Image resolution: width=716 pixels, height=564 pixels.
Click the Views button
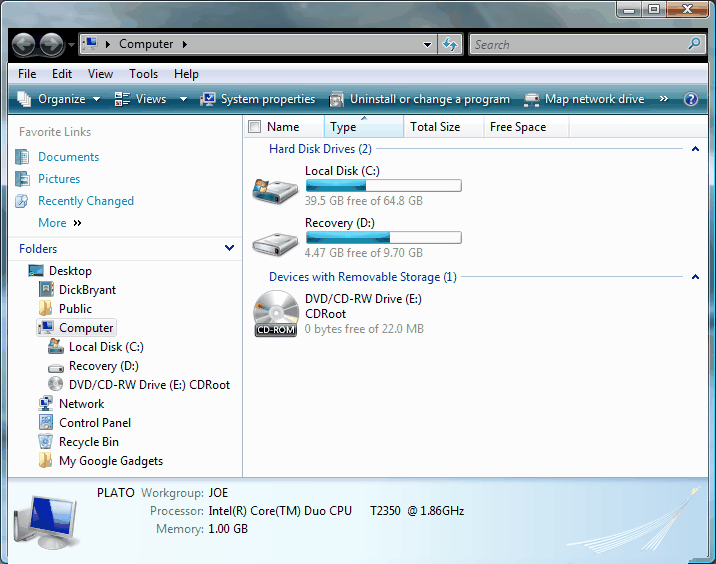tap(141, 99)
